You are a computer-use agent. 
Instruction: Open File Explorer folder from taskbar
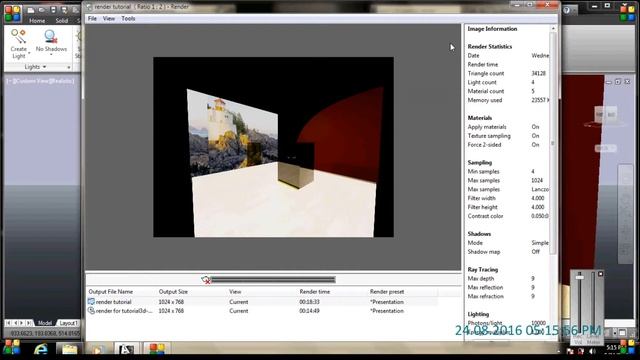point(69,349)
